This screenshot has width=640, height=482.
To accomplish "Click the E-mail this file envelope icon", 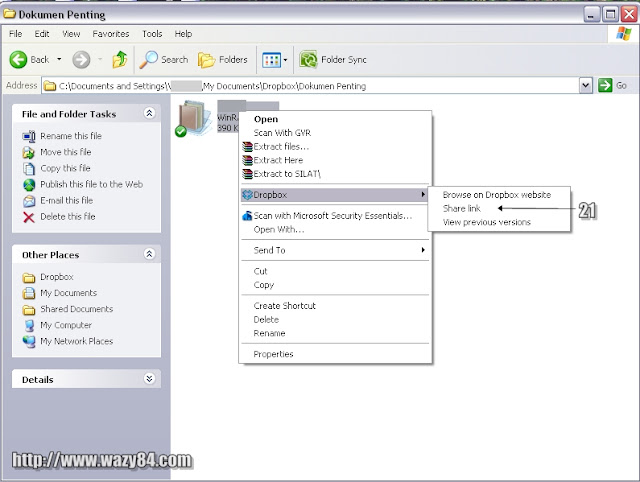I will 29,201.
